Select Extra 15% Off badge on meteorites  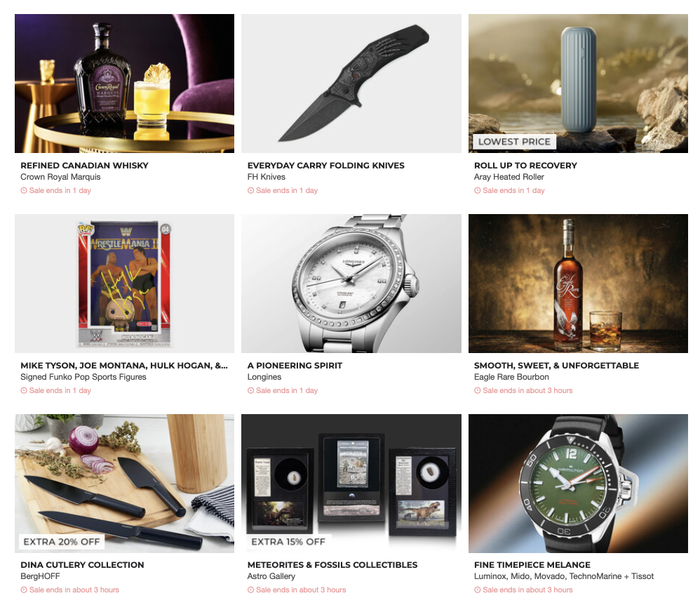pos(288,542)
